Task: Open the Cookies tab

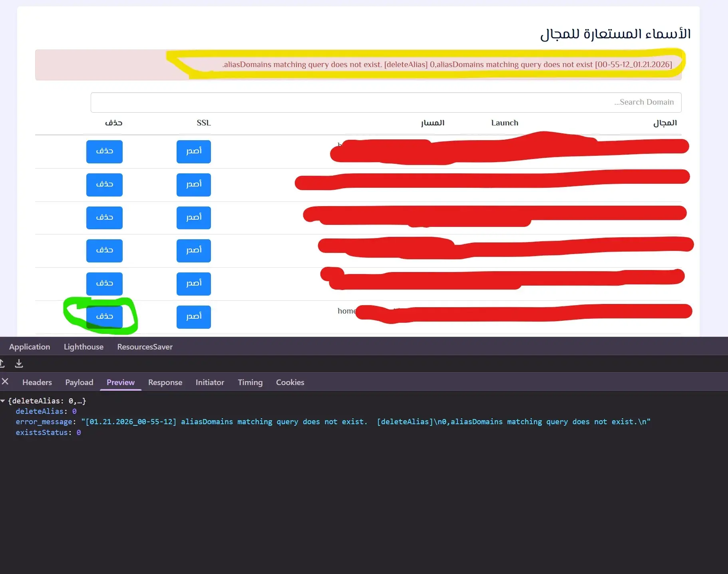Action: [290, 382]
